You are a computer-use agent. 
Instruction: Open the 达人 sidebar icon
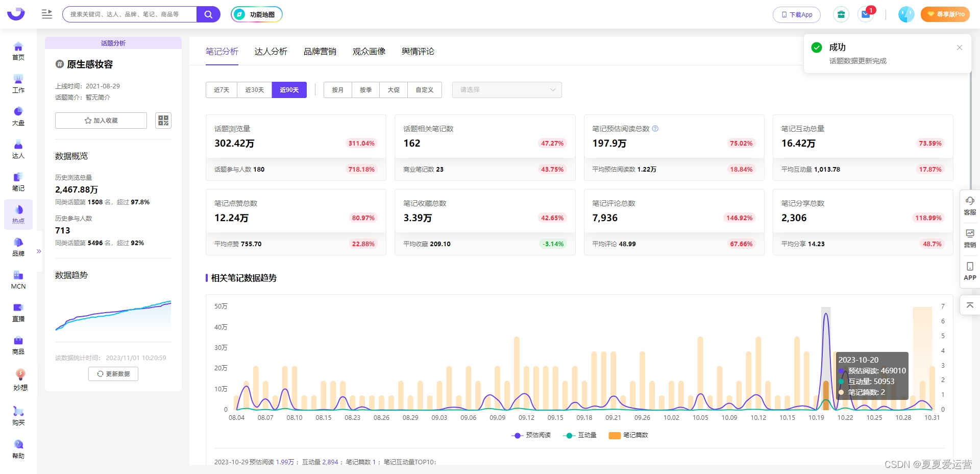tap(18, 149)
